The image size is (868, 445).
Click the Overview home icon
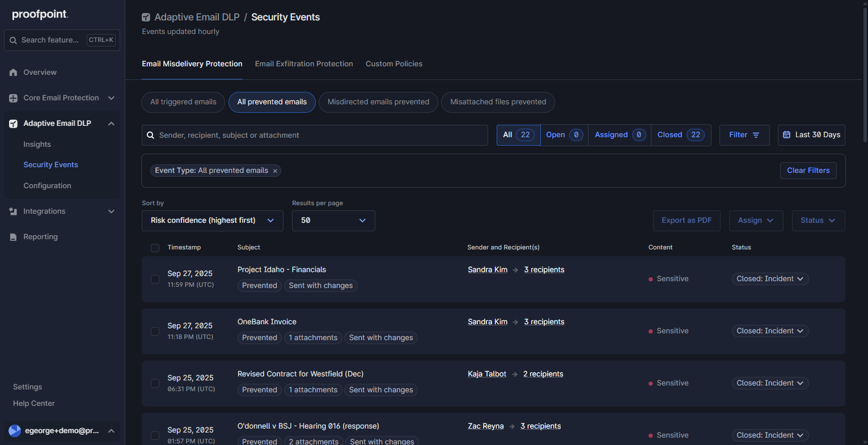(14, 73)
